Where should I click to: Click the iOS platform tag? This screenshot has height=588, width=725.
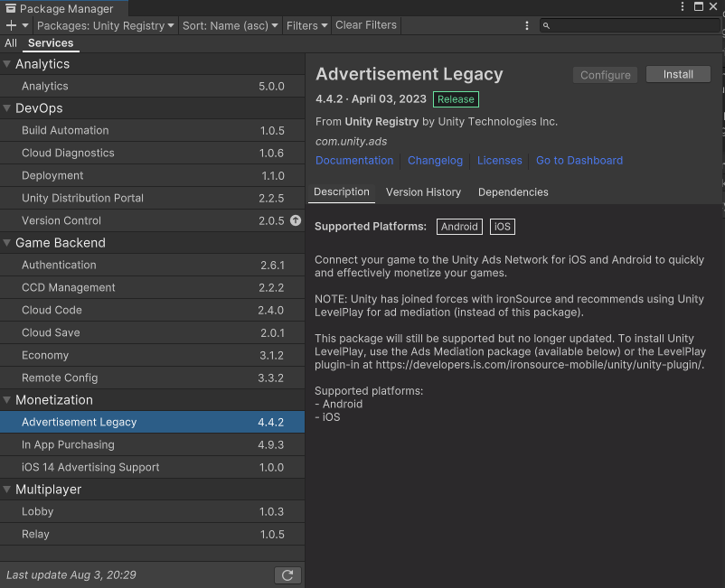502,227
